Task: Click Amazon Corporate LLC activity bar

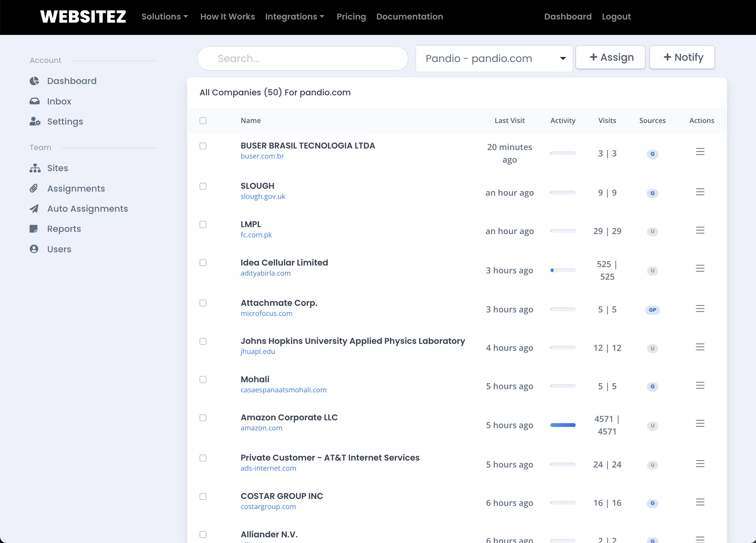Action: point(562,425)
